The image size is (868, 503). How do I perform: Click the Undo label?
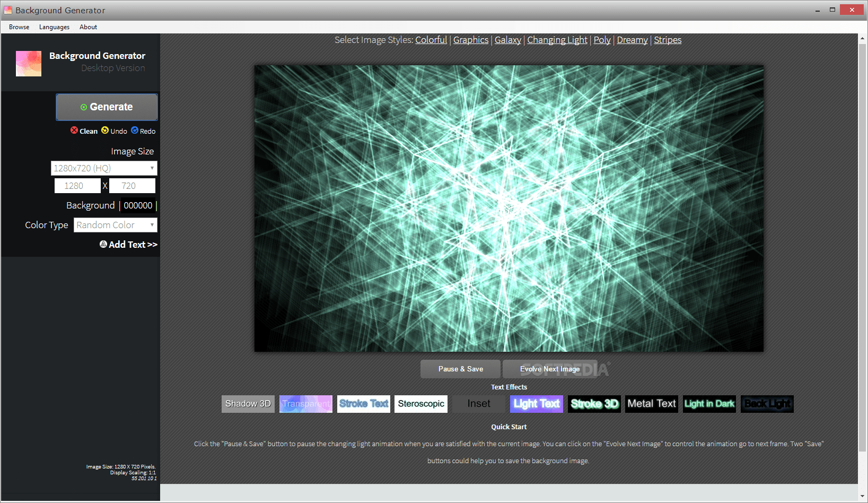119,132
